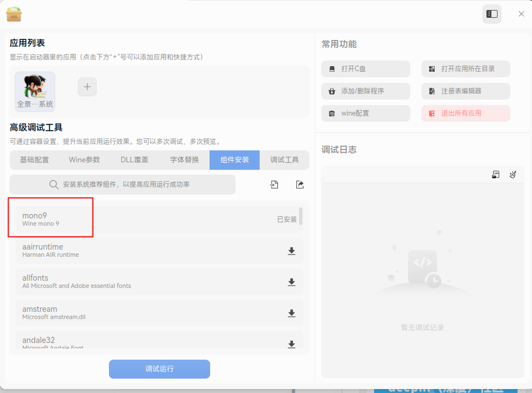Image resolution: width=532 pixels, height=393 pixels.
Task: Download the allfonts component
Action: tap(291, 282)
